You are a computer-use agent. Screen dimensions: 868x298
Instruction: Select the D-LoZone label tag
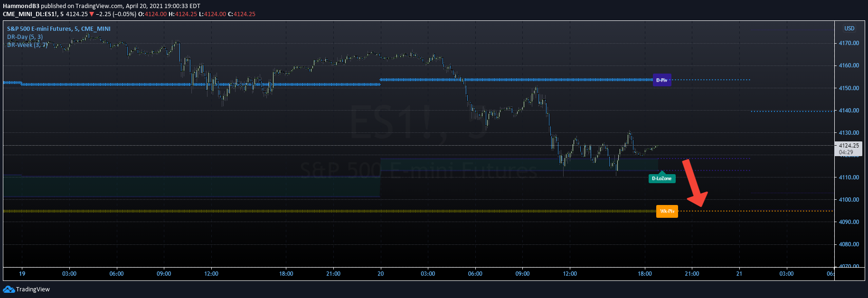[x=662, y=178]
